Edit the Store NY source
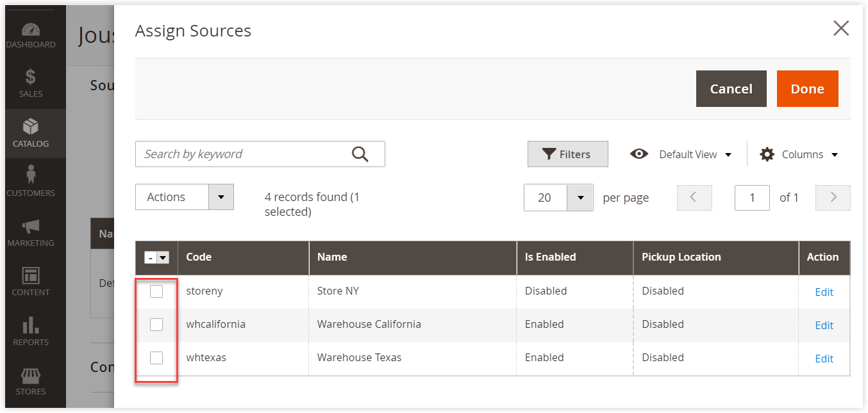Image resolution: width=868 pixels, height=413 pixels. pos(824,292)
